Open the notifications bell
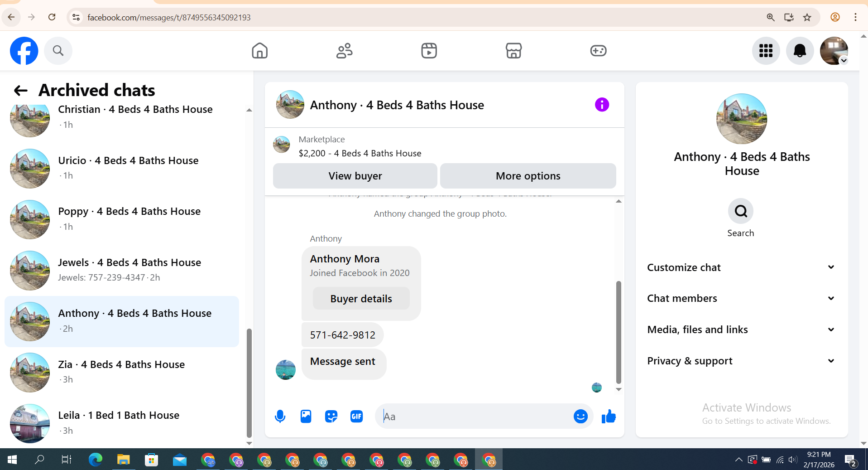Image resolution: width=868 pixels, height=470 pixels. (800, 51)
